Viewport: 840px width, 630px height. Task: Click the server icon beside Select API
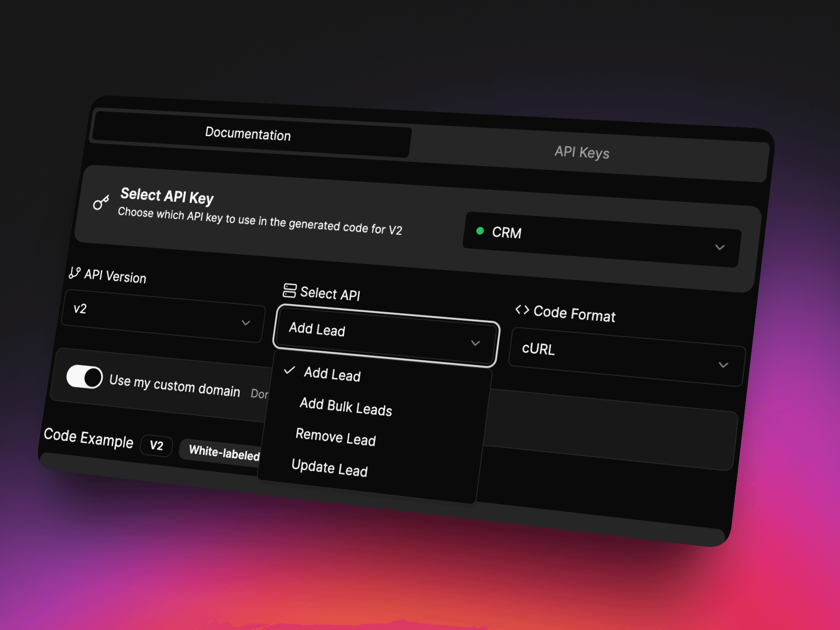pos(289,290)
